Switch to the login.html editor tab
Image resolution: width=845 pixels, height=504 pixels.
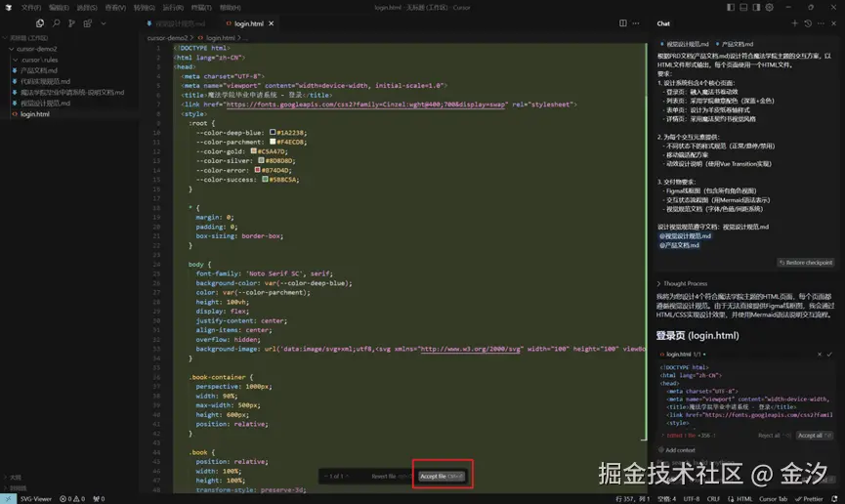(248, 23)
